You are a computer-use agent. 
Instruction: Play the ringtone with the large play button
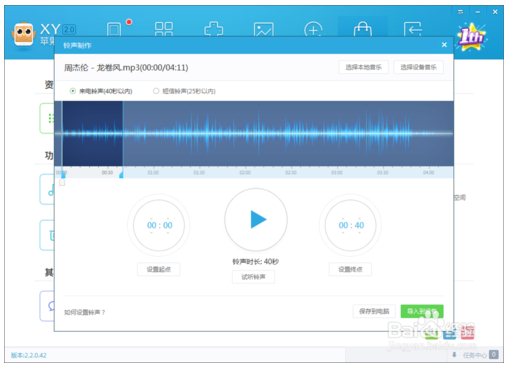click(256, 220)
